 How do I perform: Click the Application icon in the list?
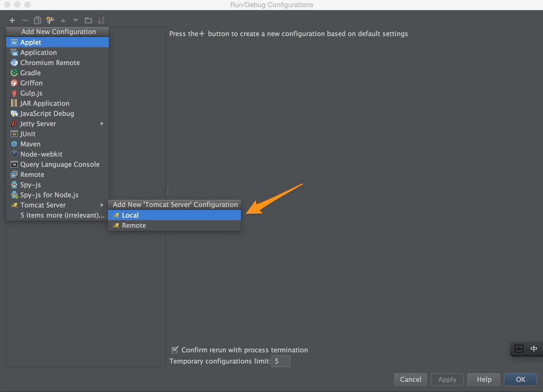(x=14, y=52)
